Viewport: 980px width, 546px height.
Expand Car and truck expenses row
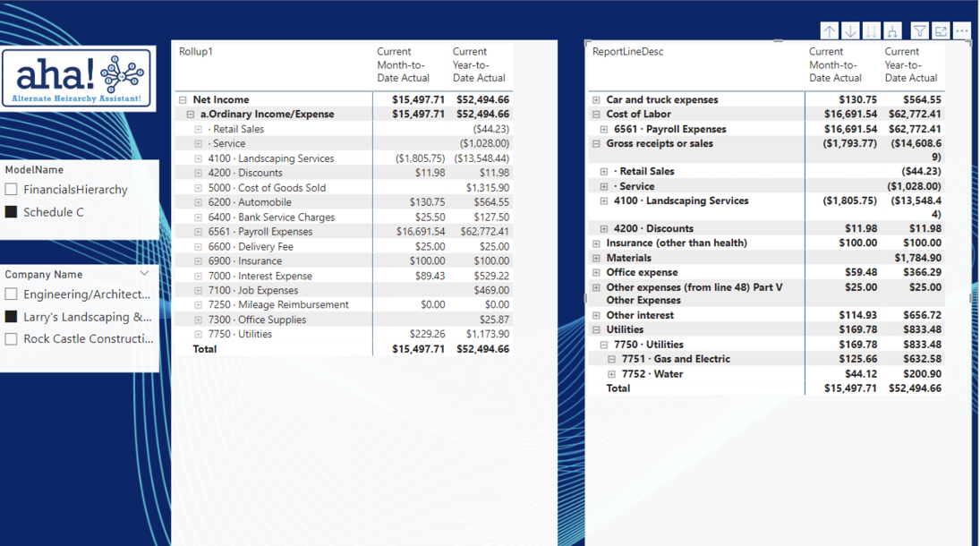[x=596, y=100]
